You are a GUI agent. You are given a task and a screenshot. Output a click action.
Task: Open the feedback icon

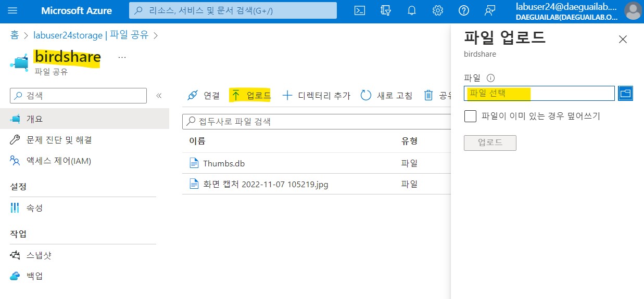[490, 10]
